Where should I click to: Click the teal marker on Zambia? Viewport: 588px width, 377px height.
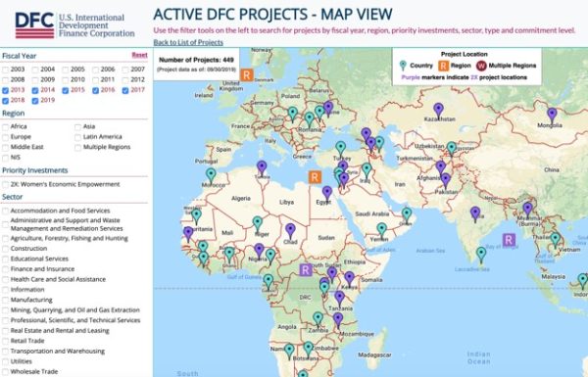(x=318, y=319)
